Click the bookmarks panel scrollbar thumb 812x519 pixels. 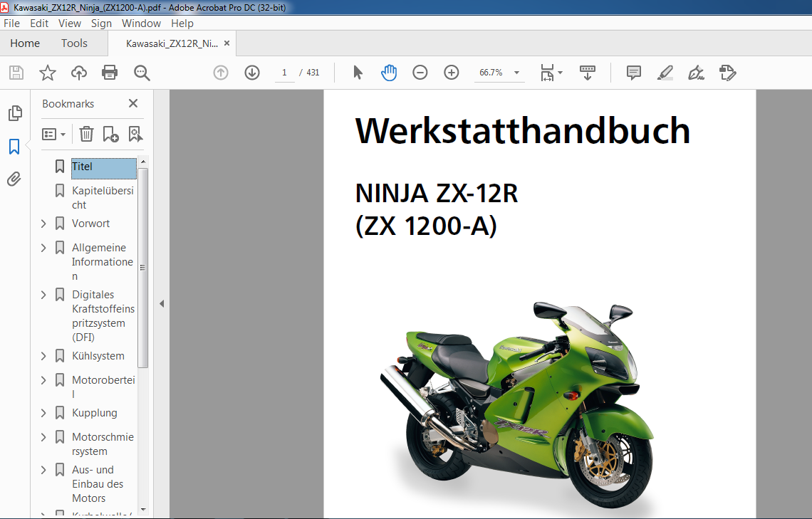143,268
